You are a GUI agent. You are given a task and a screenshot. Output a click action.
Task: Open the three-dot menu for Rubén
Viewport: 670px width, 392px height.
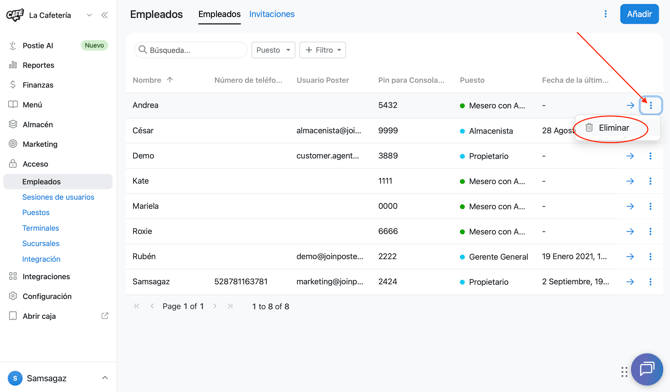pyautogui.click(x=650, y=257)
